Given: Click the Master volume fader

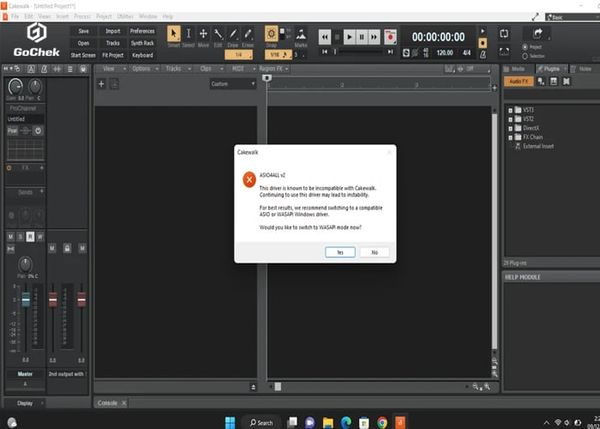Looking at the screenshot, I should [26, 300].
